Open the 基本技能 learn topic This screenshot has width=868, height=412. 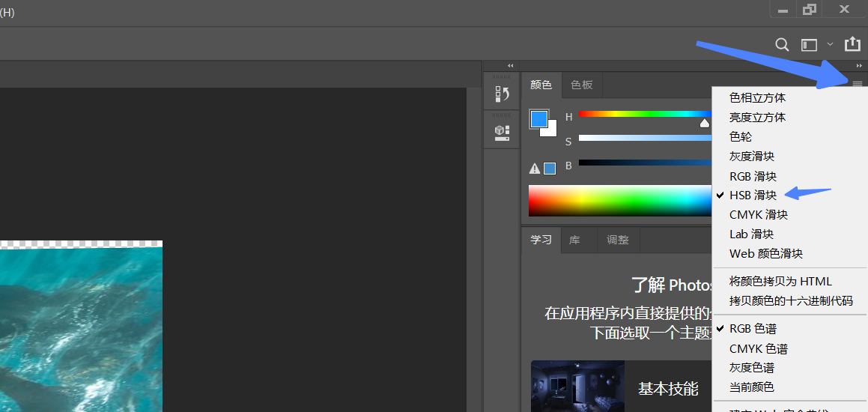(668, 388)
